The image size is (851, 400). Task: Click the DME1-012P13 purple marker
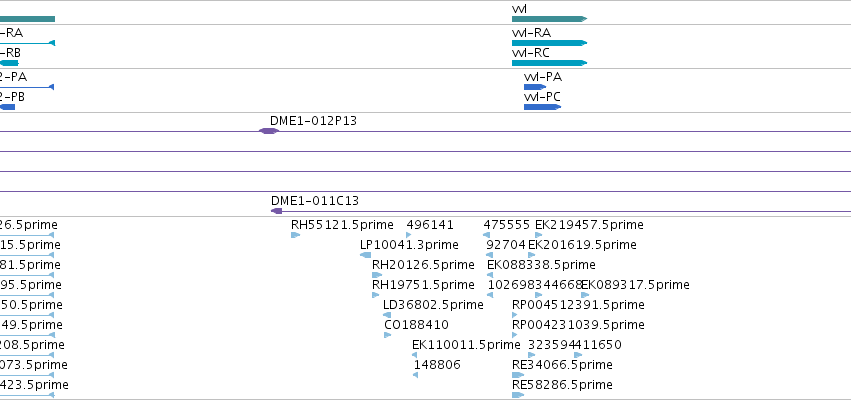point(269,131)
